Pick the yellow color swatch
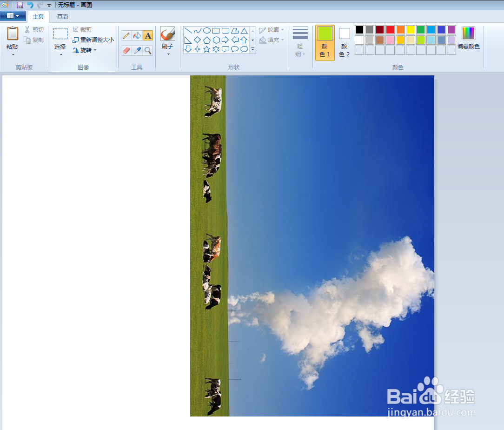This screenshot has height=430, width=504. click(x=411, y=30)
